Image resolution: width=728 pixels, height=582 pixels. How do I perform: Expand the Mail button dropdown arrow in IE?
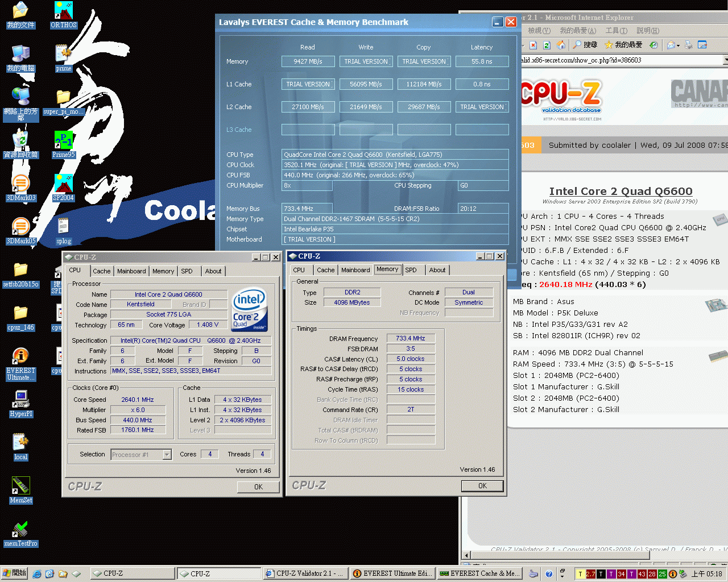pyautogui.click(x=679, y=45)
